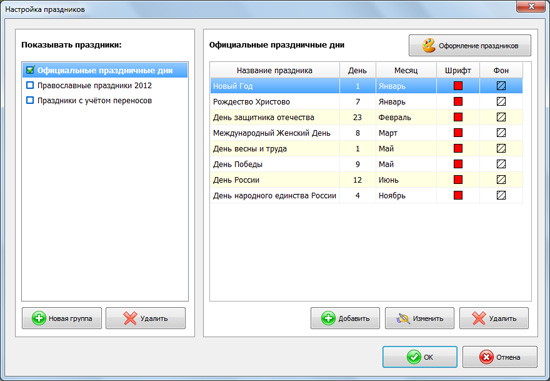Viewport: 550px width, 381px height.
Task: Click day value 8 in Март row
Action: pyautogui.click(x=357, y=133)
